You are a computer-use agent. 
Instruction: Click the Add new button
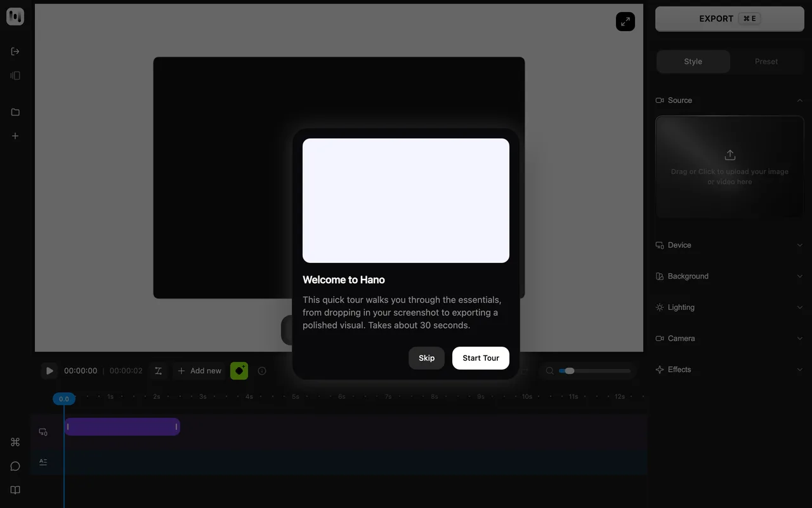point(199,371)
